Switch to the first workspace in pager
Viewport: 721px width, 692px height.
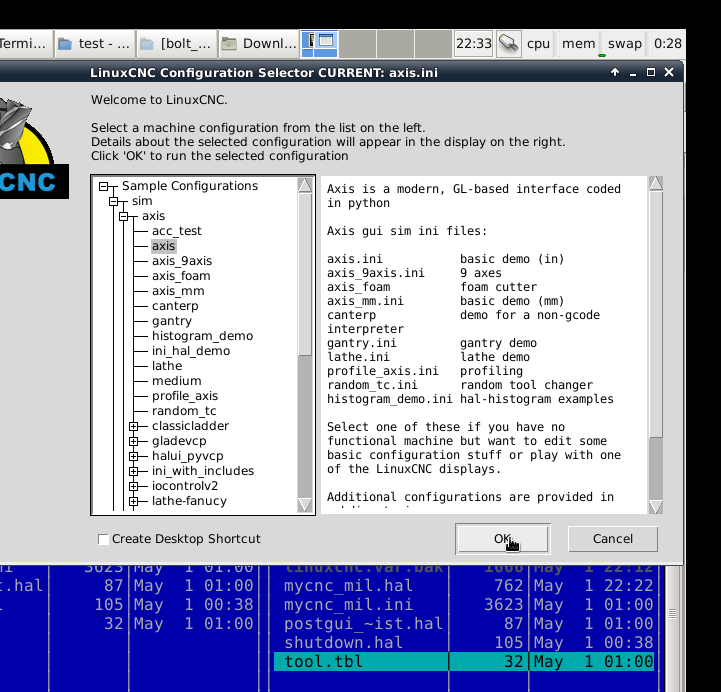tap(320, 44)
